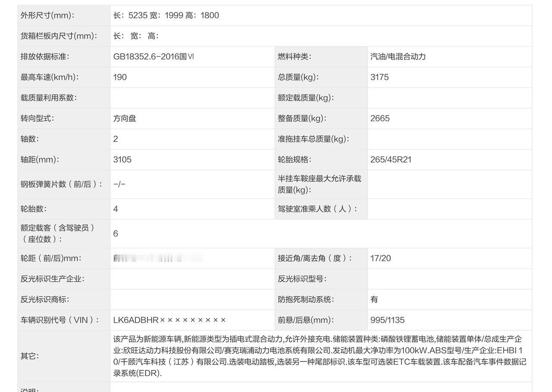Select the 载质量利用系数 label
Viewport: 552px width, 392px height.
[49, 97]
